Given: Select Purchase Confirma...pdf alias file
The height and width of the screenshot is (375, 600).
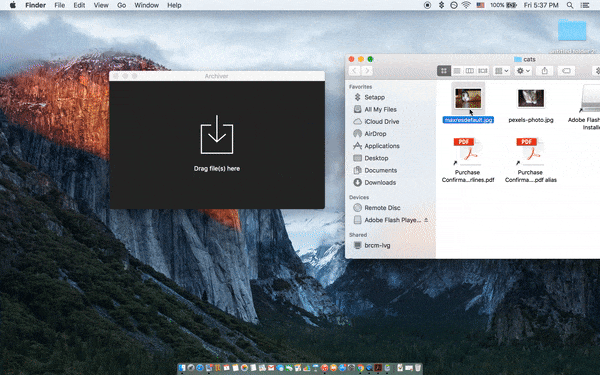Looking at the screenshot, I should 530,160.
